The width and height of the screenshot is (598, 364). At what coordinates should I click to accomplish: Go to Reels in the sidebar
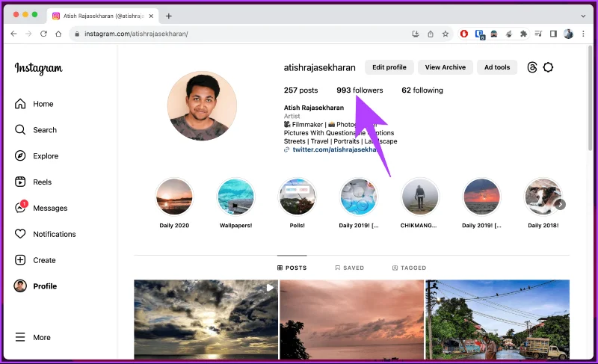[x=33, y=182]
